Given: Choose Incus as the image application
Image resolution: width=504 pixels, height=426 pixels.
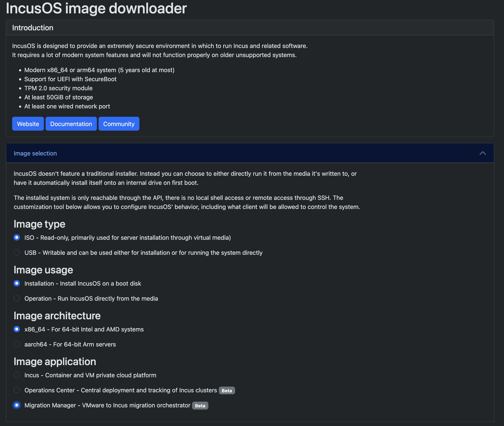Looking at the screenshot, I should [x=17, y=375].
